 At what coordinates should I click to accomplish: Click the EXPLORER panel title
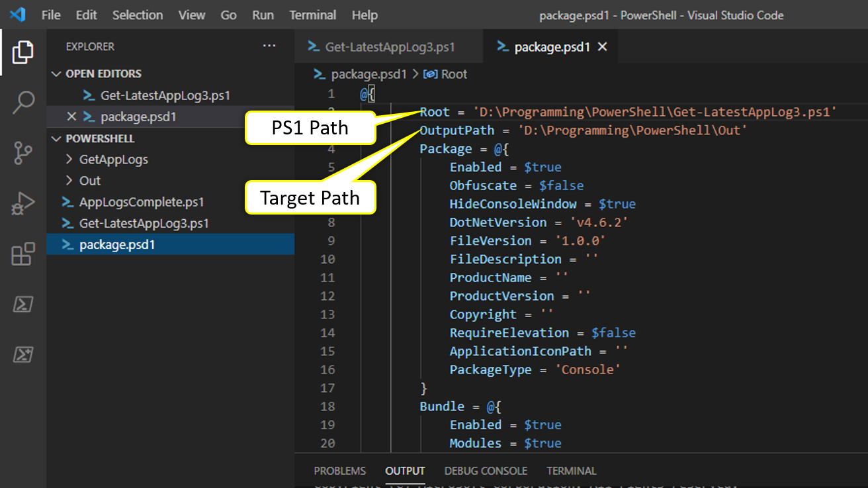coord(90,46)
